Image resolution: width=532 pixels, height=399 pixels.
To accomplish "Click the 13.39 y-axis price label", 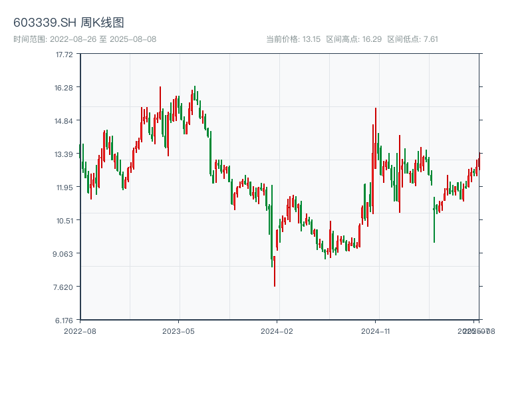I will coord(64,154).
